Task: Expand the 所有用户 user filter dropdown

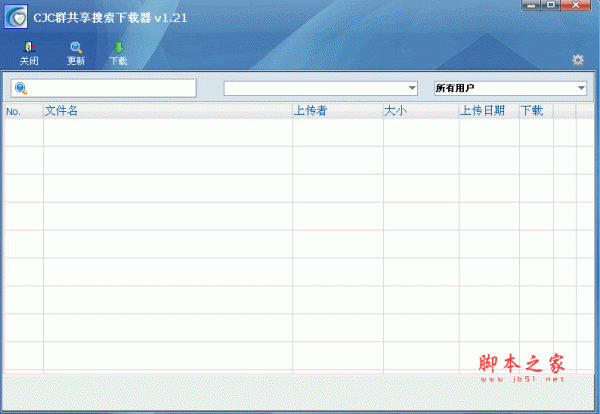Action: (x=510, y=88)
